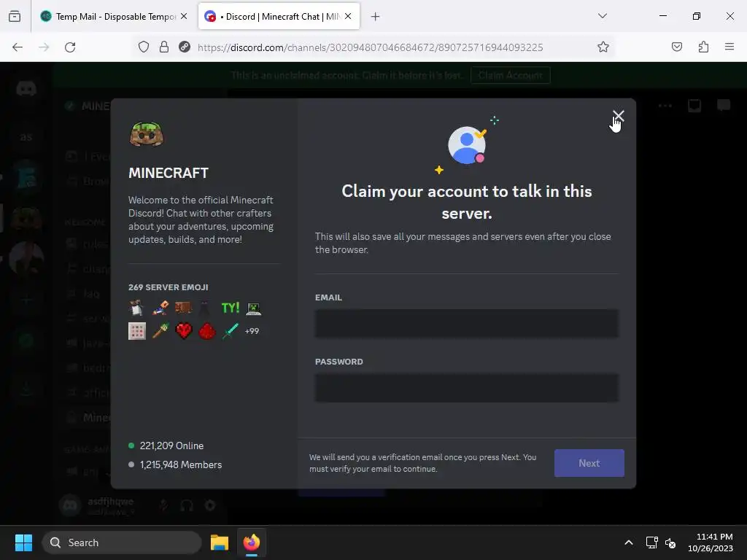Click the taskbar Search box
Screen dimensions: 747x560
coord(122,542)
